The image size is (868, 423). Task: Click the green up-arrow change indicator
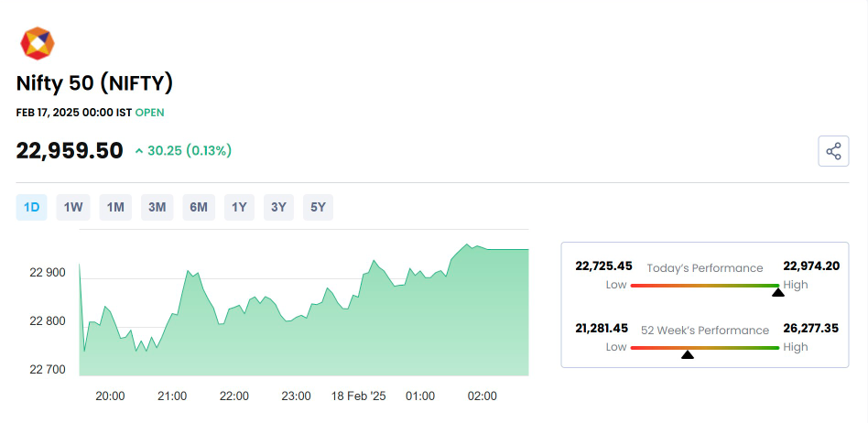pyautogui.click(x=138, y=151)
